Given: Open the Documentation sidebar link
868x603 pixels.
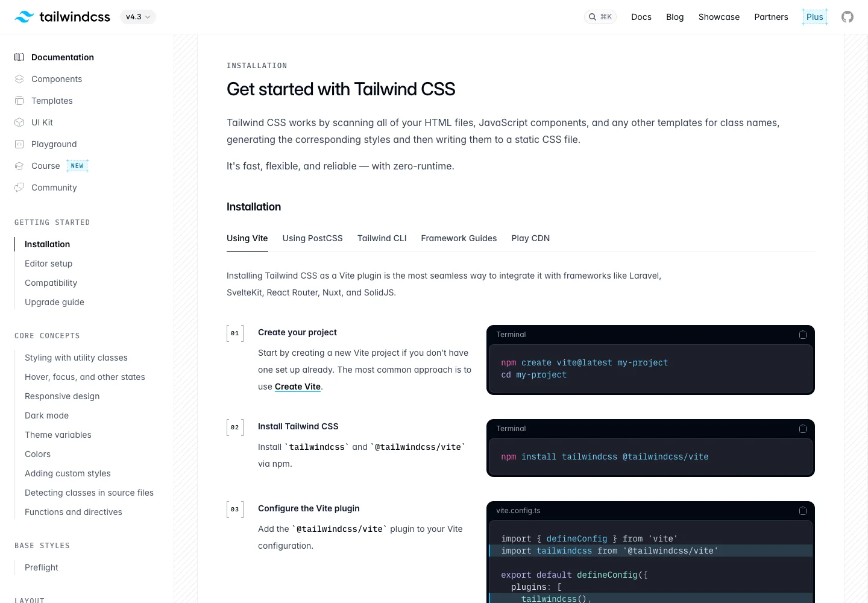Looking at the screenshot, I should pos(63,57).
